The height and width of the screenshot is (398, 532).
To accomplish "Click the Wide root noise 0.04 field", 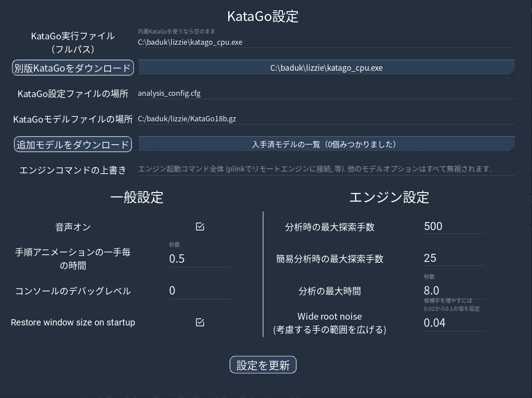I will click(454, 322).
